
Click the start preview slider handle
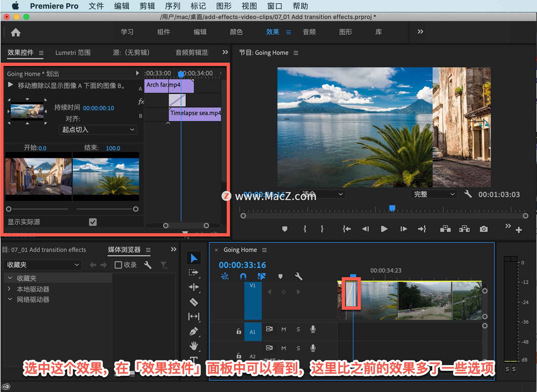point(9,209)
